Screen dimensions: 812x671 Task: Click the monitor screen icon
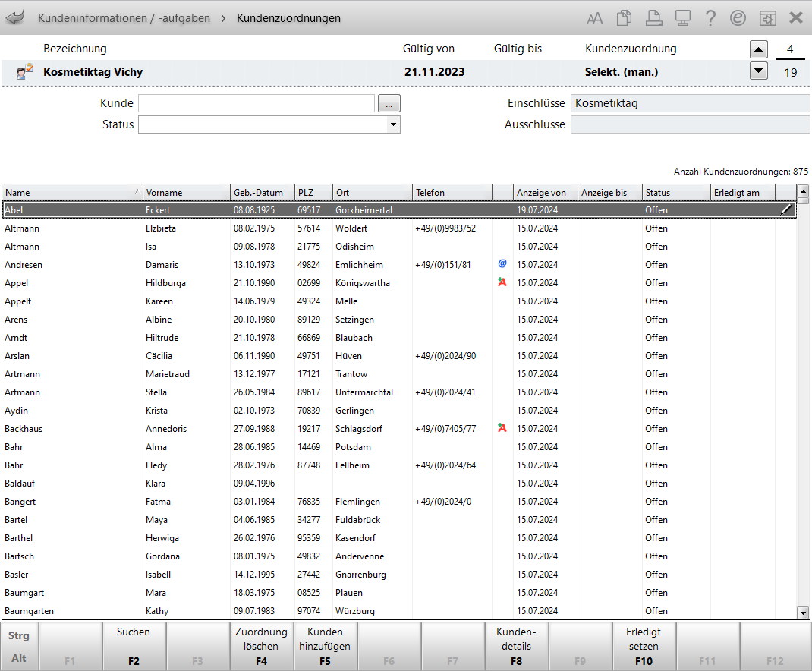coord(681,18)
